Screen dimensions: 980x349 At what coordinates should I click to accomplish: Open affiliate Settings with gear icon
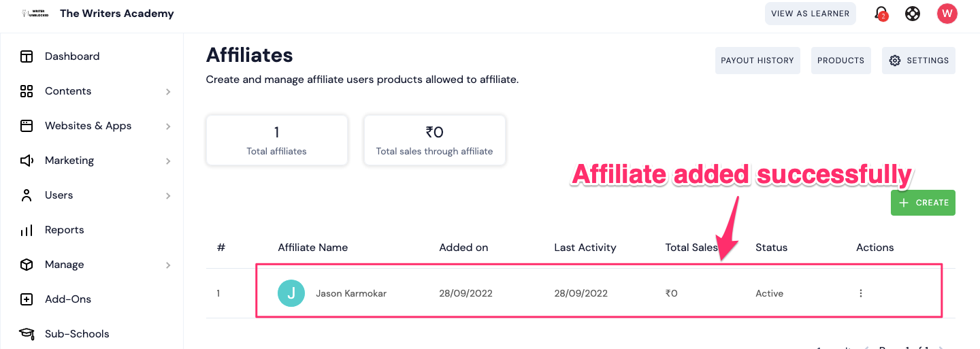[919, 61]
